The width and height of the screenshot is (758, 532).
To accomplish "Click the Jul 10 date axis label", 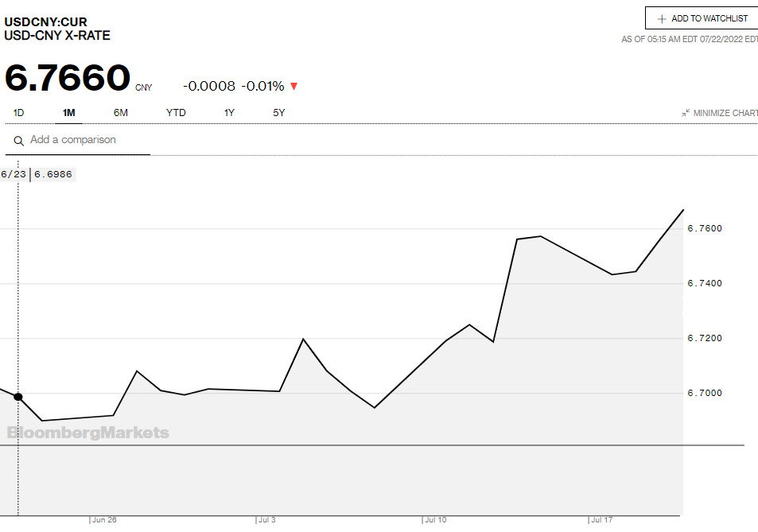I will [435, 520].
